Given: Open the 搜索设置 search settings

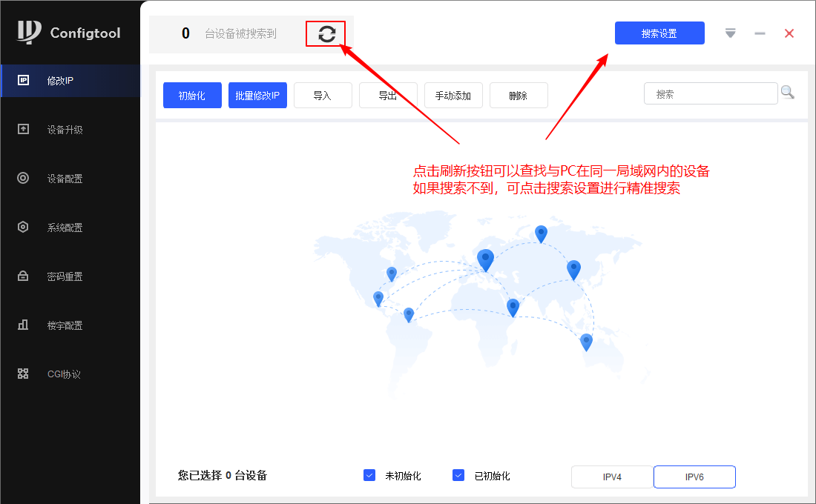Looking at the screenshot, I should pyautogui.click(x=659, y=33).
